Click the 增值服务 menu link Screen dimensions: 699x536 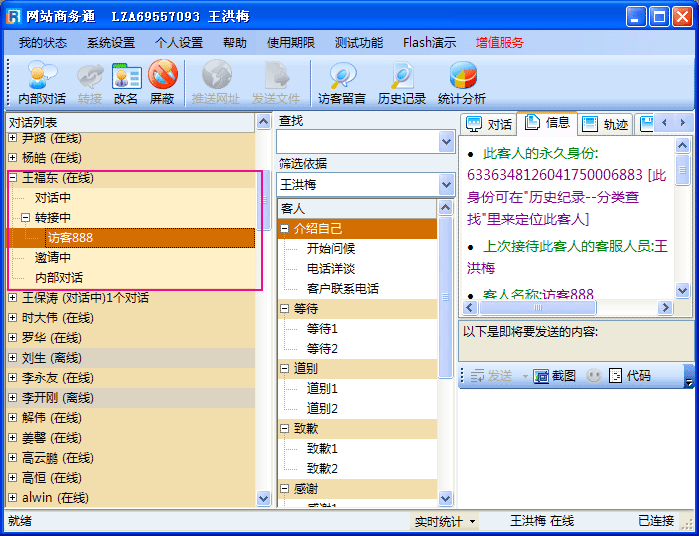(499, 43)
